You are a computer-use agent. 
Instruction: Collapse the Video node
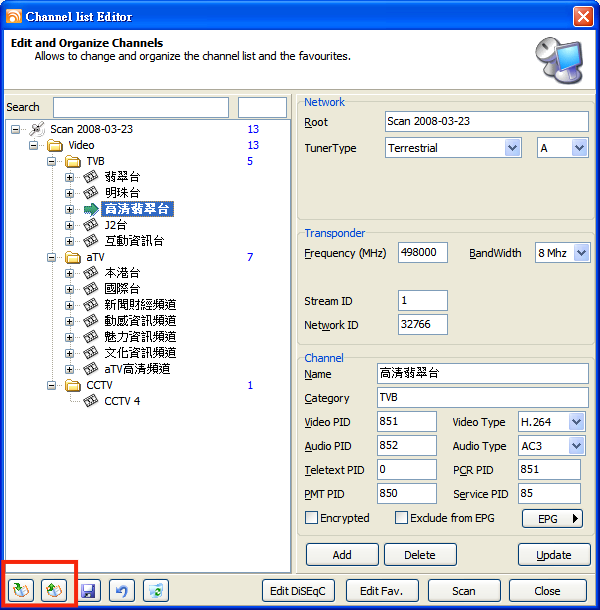(33, 145)
